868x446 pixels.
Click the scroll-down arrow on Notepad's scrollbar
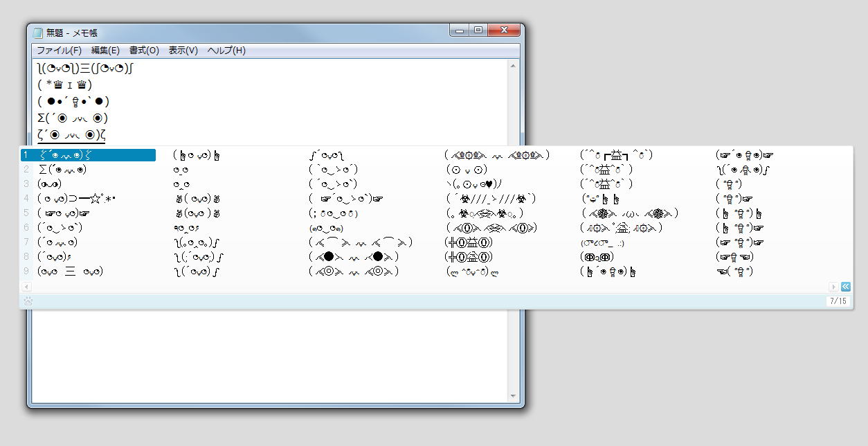click(x=513, y=395)
